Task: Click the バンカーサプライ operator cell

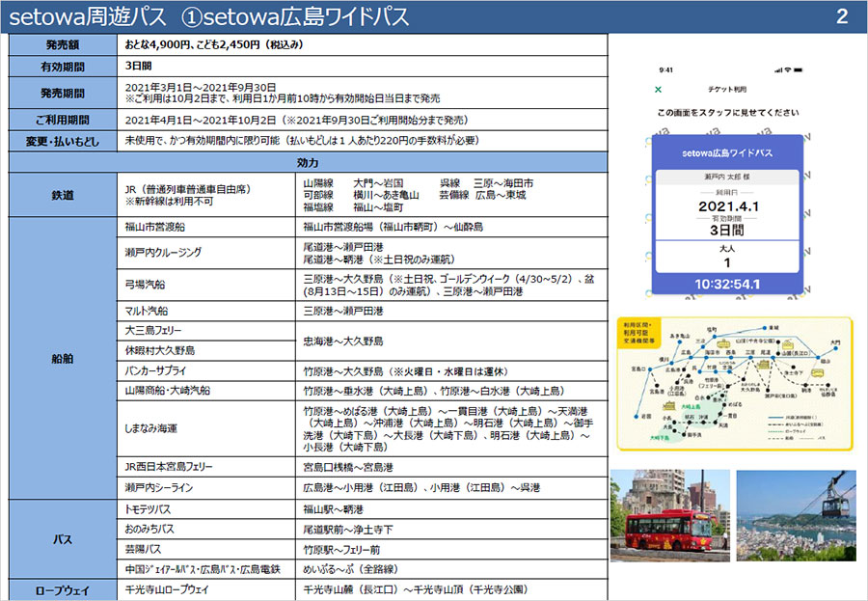Action: coord(206,370)
